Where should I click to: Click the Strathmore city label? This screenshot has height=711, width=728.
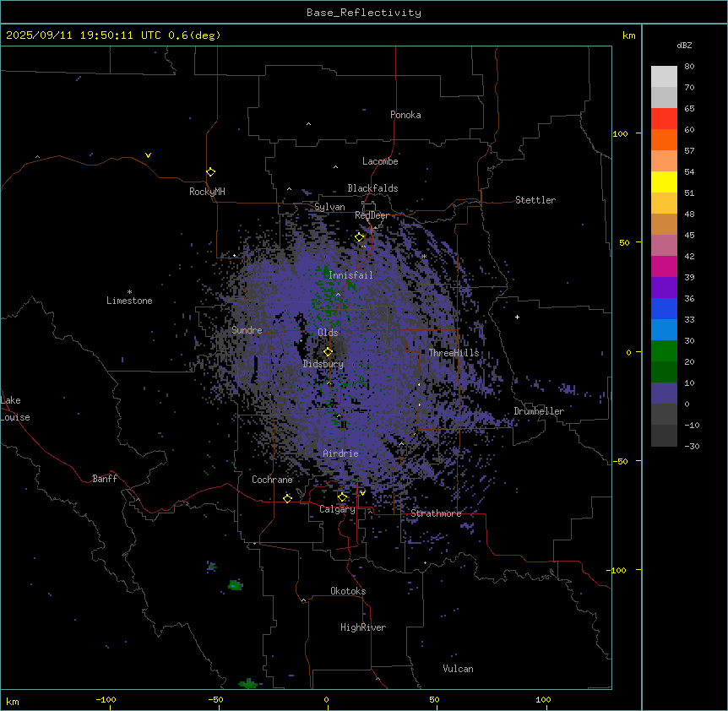click(x=436, y=513)
